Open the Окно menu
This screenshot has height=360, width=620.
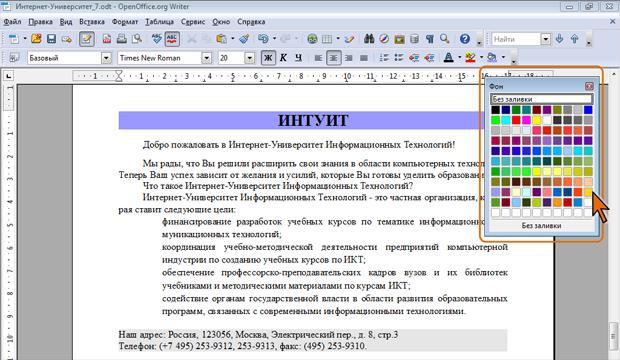pyautogui.click(x=221, y=22)
